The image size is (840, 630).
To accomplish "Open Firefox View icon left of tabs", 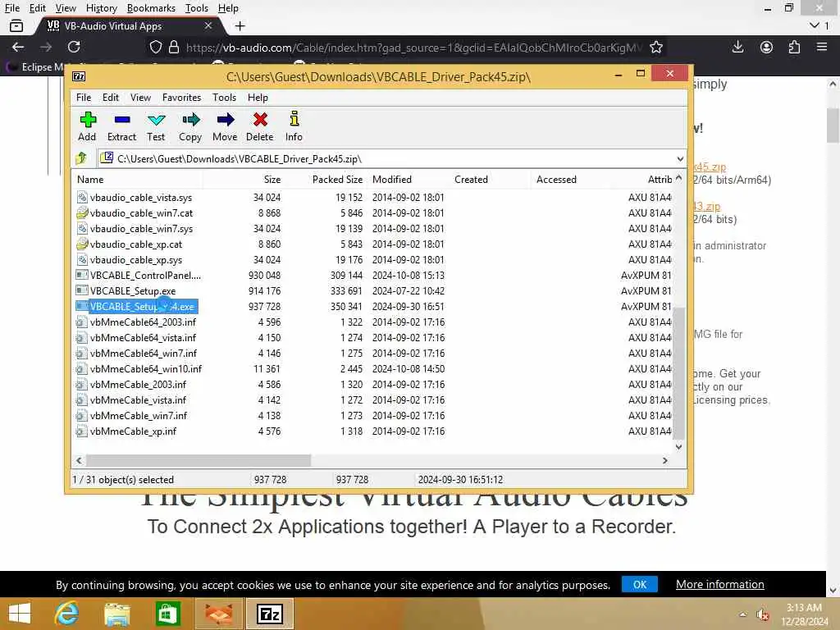I will tap(16, 25).
